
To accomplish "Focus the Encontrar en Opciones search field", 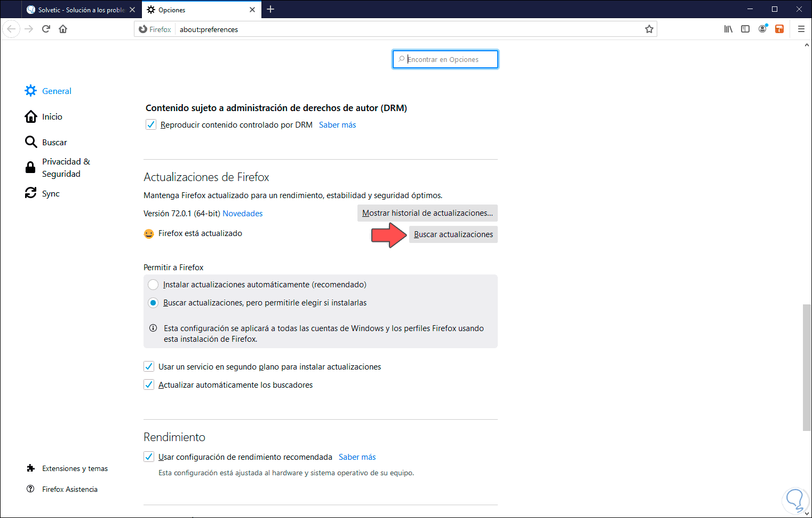I will [445, 59].
